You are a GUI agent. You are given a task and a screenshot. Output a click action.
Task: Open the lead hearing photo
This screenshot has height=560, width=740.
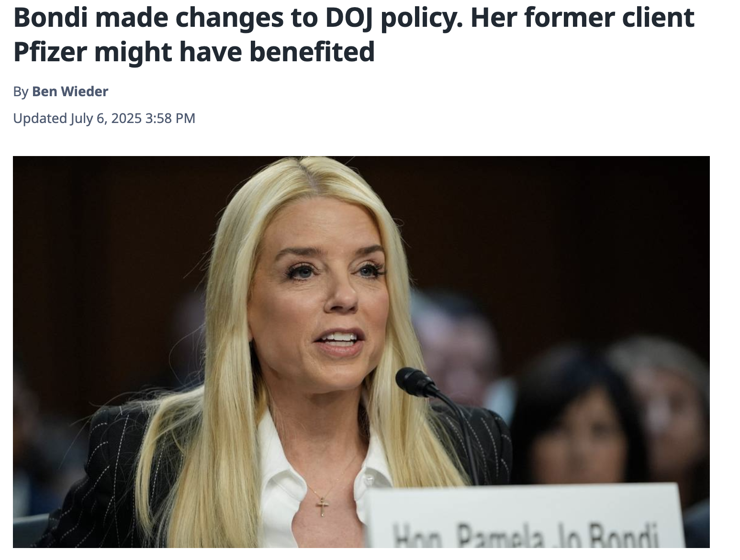pyautogui.click(x=361, y=352)
